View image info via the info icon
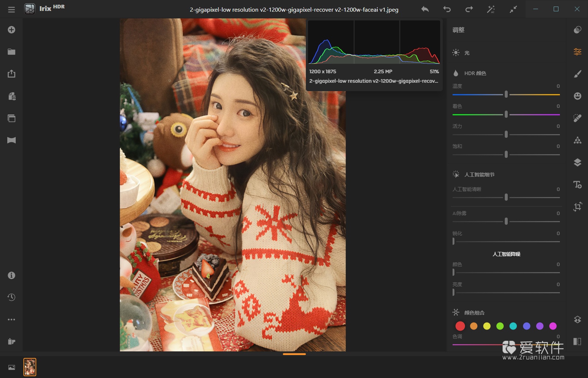The width and height of the screenshot is (588, 378). click(x=11, y=276)
